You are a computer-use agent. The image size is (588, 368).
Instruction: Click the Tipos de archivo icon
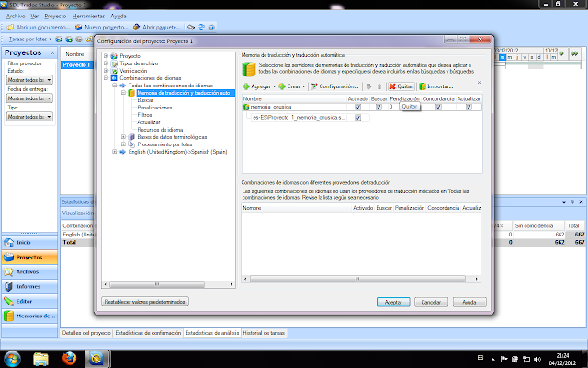click(x=114, y=63)
